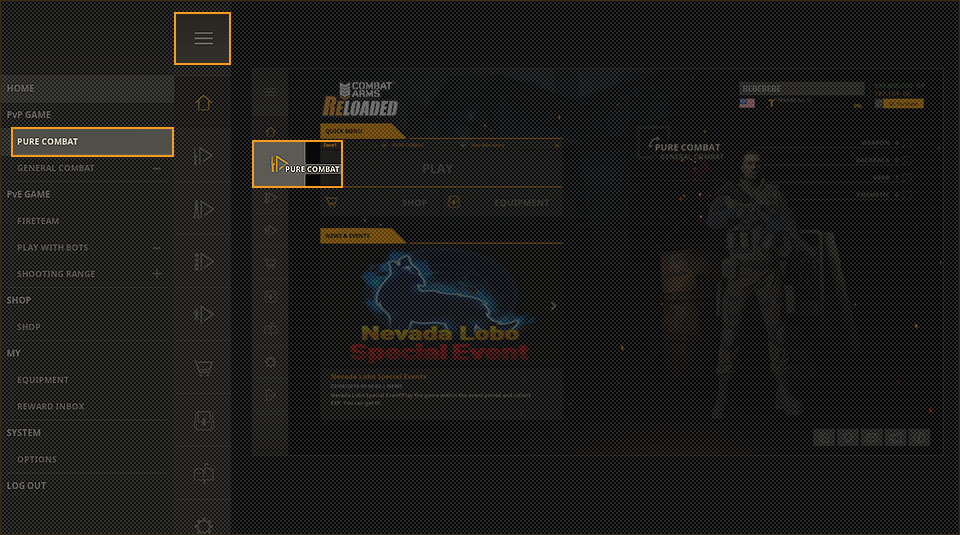The height and width of the screenshot is (535, 960).
Task: Open REWARD INBOX in the side menu
Action: [x=51, y=406]
